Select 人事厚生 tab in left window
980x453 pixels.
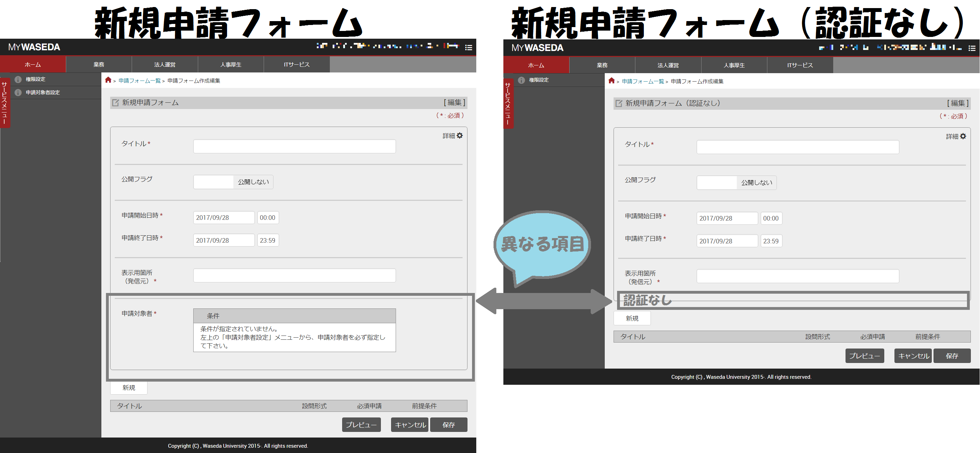(x=231, y=65)
